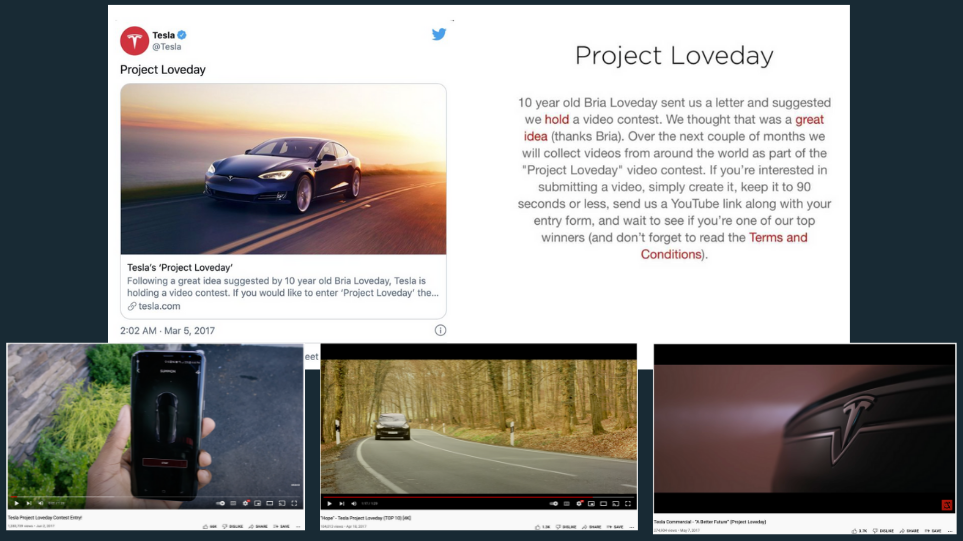Enable miniplayer in the Contest Entry player
The width and height of the screenshot is (963, 541).
click(x=257, y=503)
